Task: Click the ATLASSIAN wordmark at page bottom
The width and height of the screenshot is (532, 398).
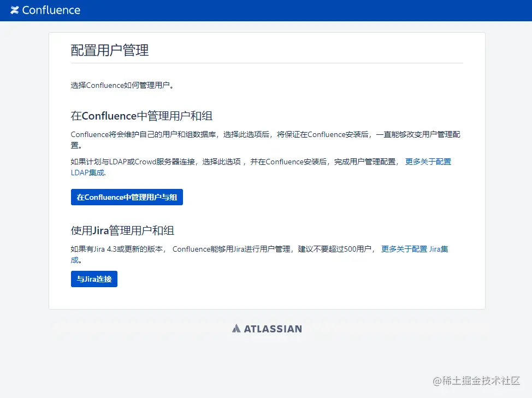Action: tap(273, 329)
